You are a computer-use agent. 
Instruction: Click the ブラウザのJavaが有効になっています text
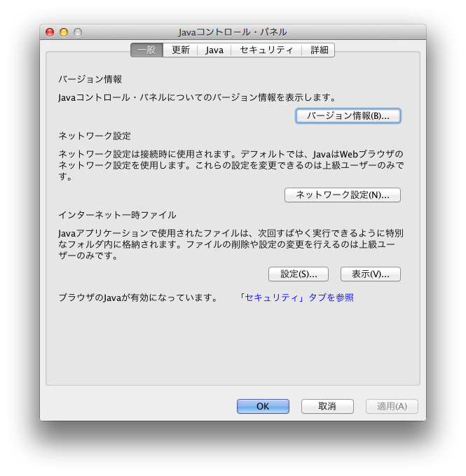(138, 297)
